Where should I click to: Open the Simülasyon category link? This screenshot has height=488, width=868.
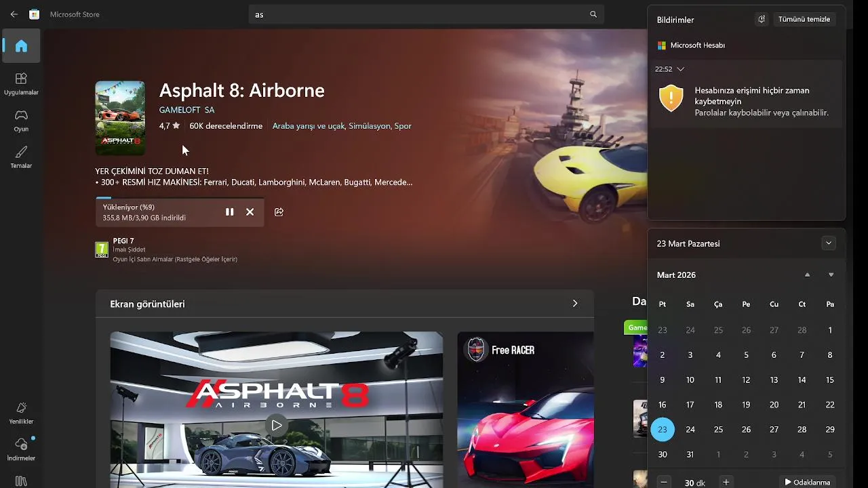[370, 126]
